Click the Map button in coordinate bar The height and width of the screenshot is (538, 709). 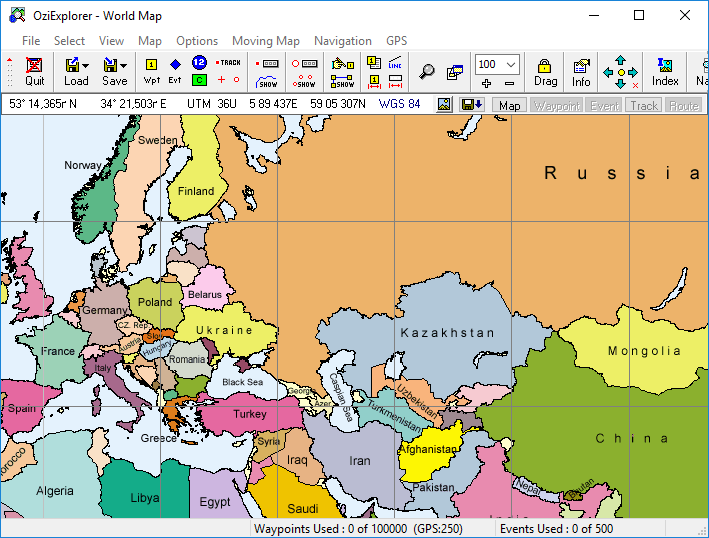509,105
